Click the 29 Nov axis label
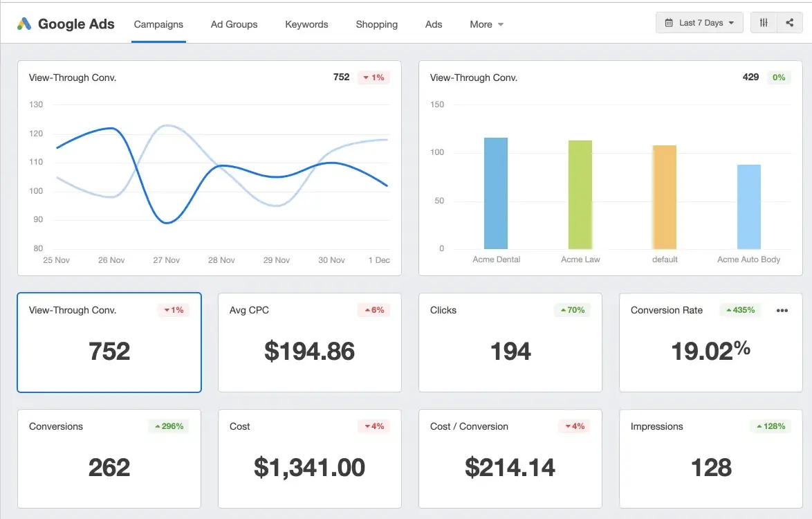Screen dimensions: 812x519 coord(277,260)
